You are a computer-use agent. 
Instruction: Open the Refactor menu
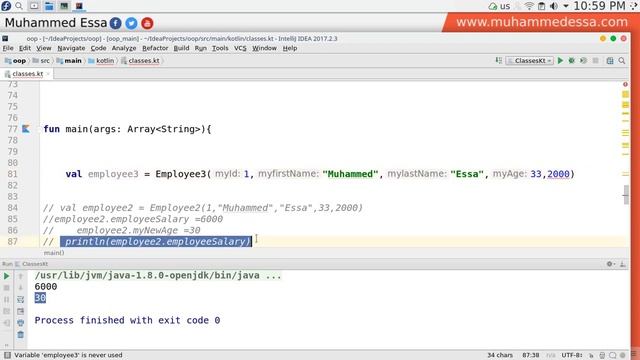(155, 48)
